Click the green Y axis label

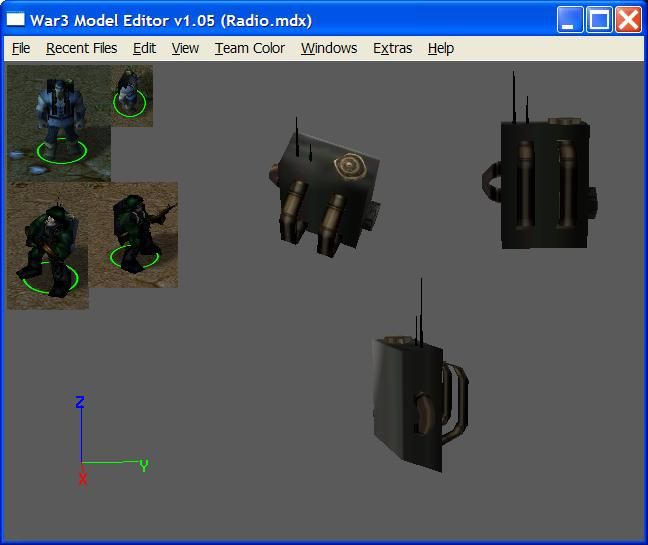pyautogui.click(x=144, y=465)
